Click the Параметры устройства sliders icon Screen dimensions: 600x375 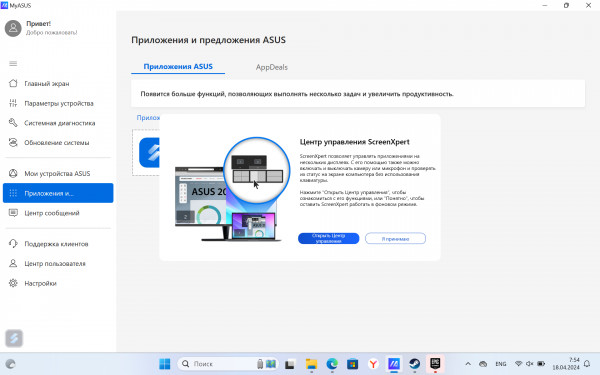pos(13,103)
